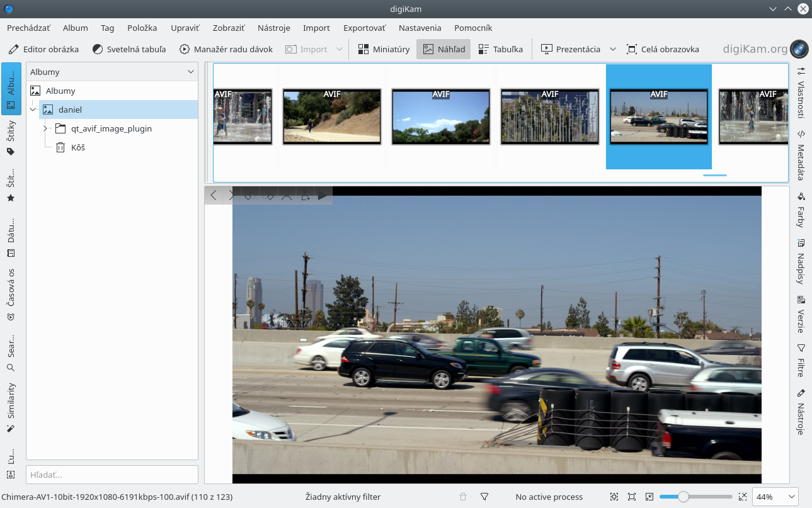The height and width of the screenshot is (508, 812).
Task: Open the Editor obrázka image editor
Action: pos(43,49)
